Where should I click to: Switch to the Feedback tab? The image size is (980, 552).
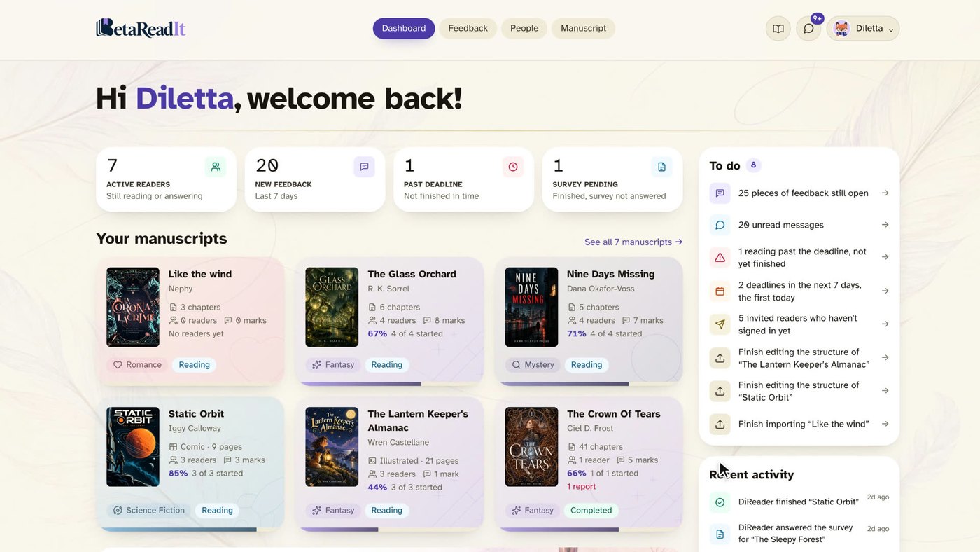[x=468, y=28]
